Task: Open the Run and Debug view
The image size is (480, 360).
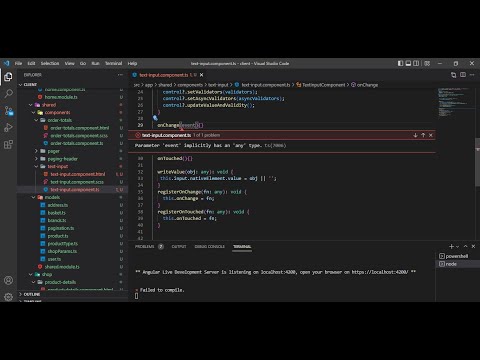Action: (x=8, y=127)
